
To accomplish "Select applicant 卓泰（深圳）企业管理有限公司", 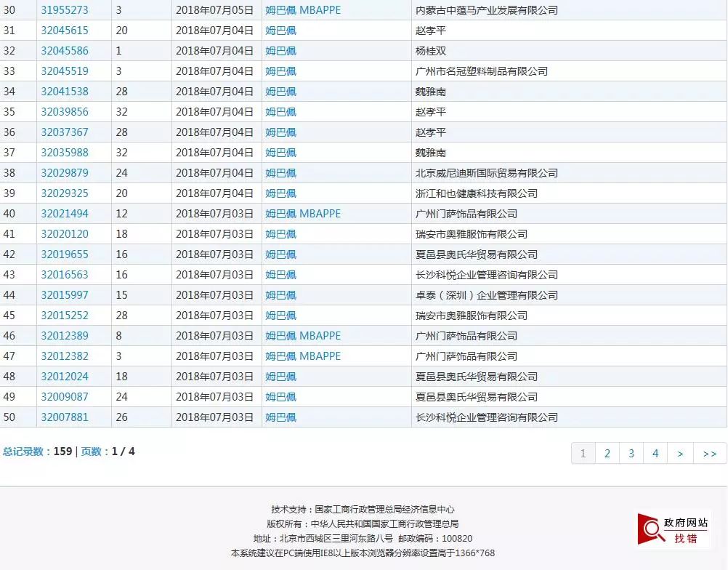I will click(487, 295).
